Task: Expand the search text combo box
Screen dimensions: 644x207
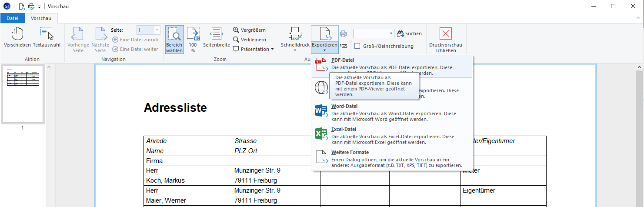Action: click(391, 33)
